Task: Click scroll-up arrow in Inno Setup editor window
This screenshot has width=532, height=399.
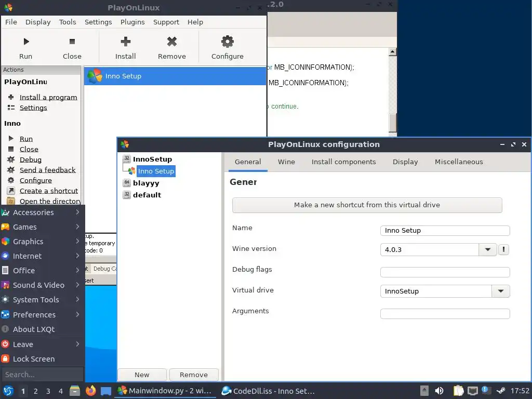Action: click(x=393, y=52)
